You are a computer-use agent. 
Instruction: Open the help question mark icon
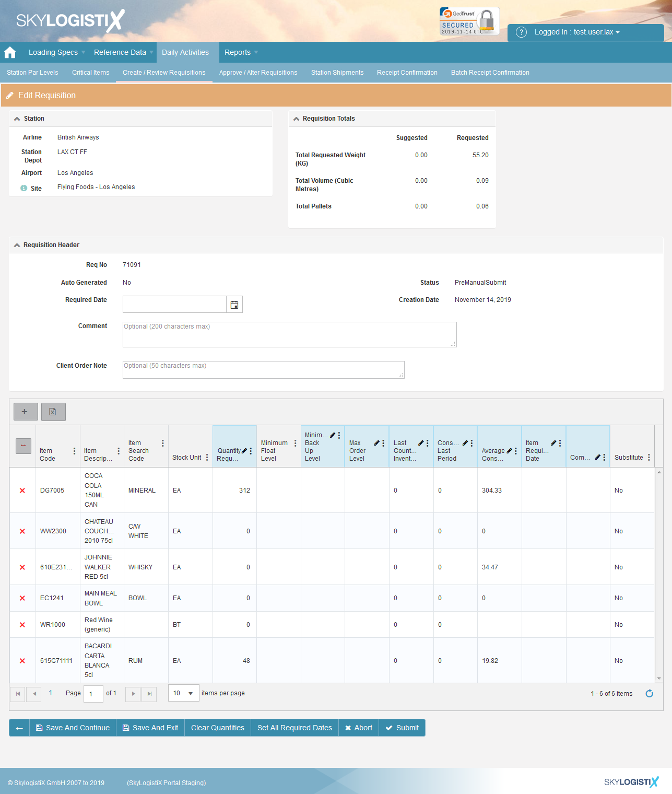pos(521,32)
